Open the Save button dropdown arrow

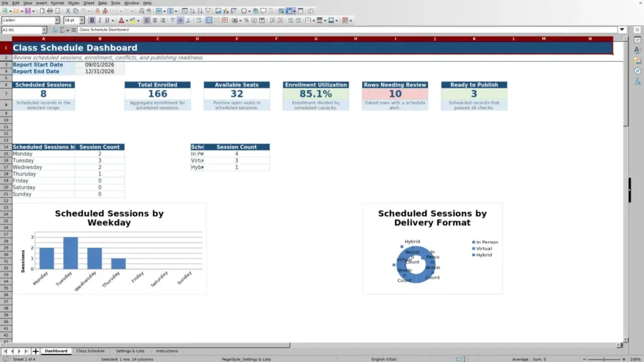[x=33, y=11]
